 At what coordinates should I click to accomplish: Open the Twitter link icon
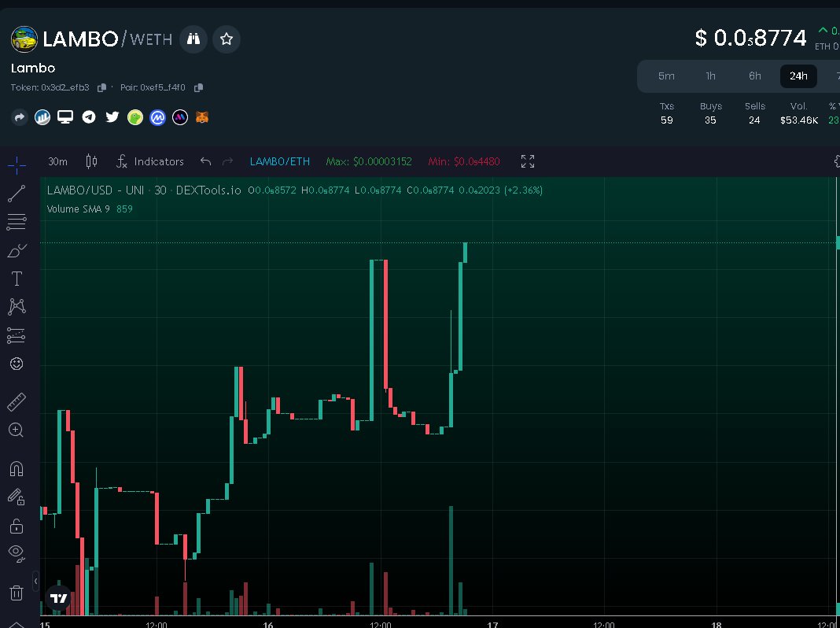pyautogui.click(x=112, y=117)
